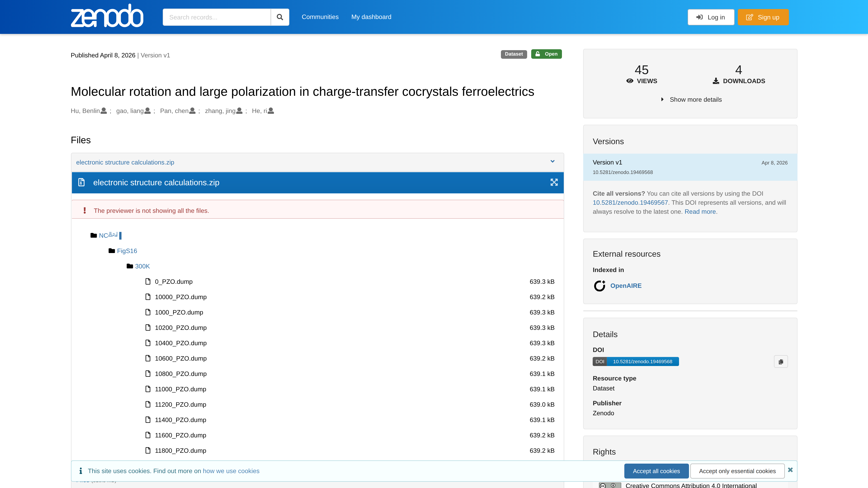Click file icon beside 1000_PZO.dump
Viewport: 868px width, 488px height.
coord(148,312)
